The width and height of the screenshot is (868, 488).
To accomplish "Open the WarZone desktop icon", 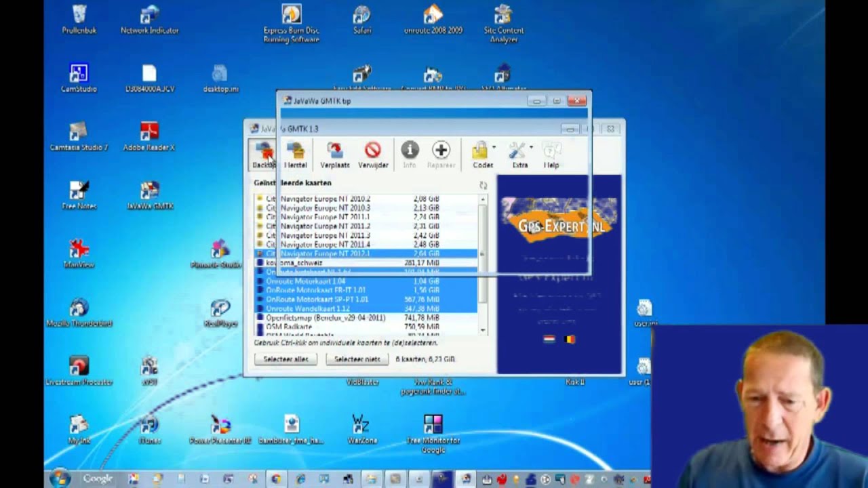I will [361, 430].
